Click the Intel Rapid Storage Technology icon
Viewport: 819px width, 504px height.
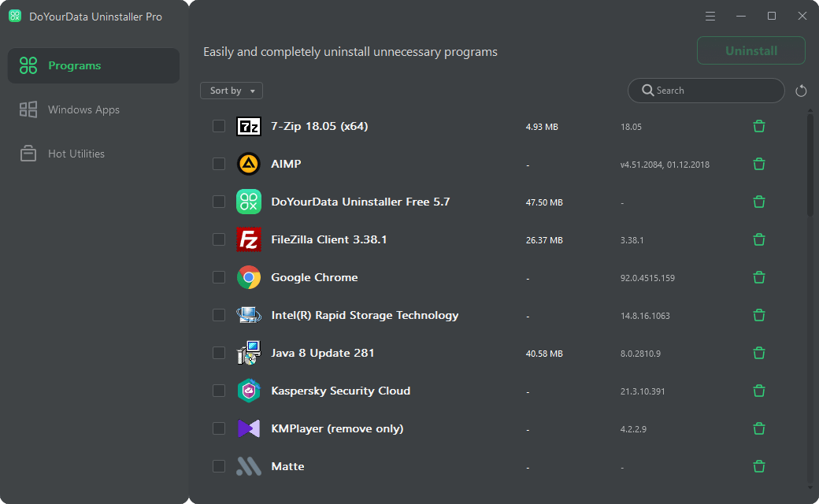click(x=249, y=315)
